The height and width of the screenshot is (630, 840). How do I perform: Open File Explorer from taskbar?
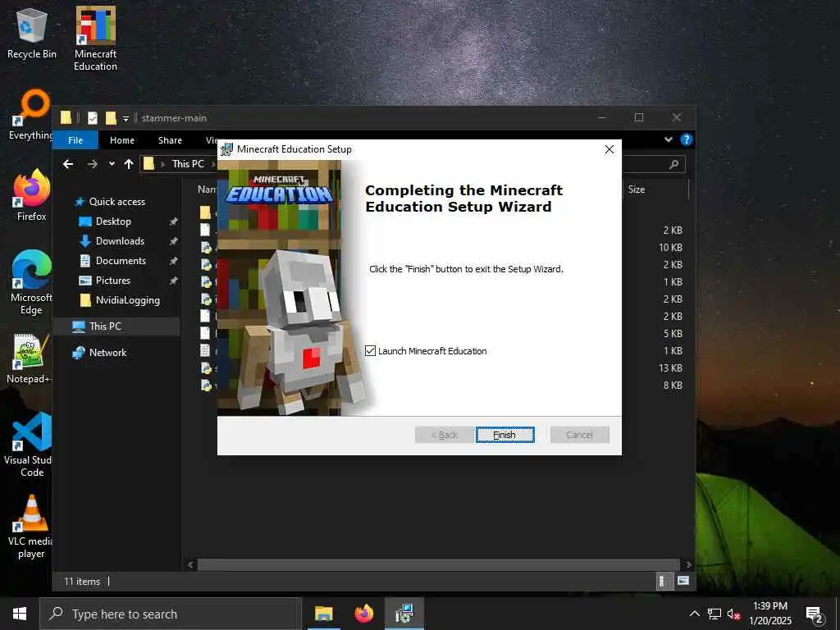coord(323,614)
